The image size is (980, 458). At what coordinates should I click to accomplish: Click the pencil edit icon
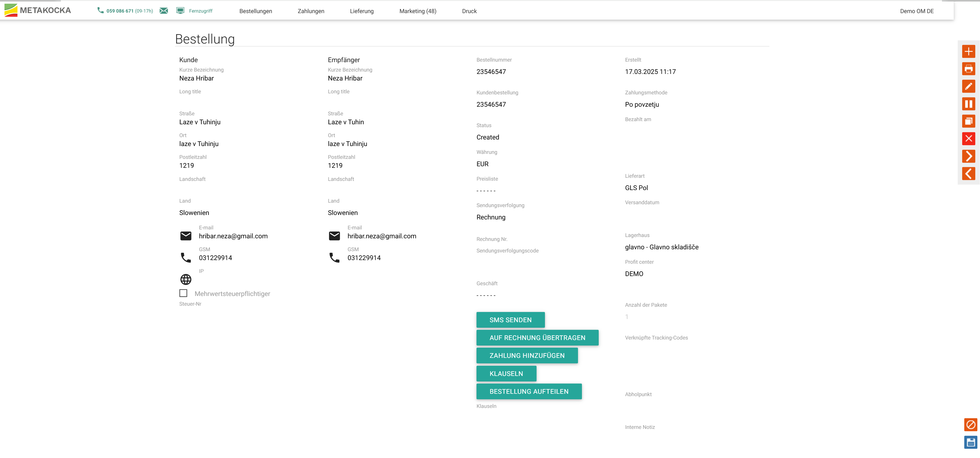click(968, 86)
